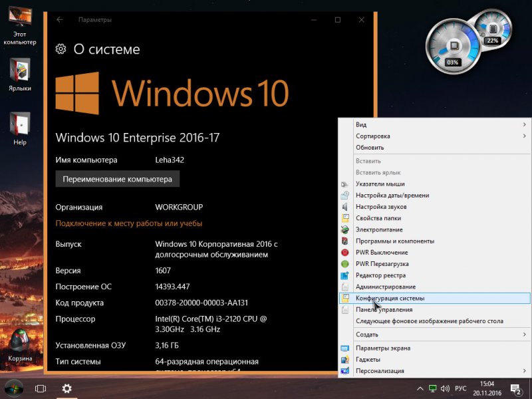The image size is (532, 399).
Task: Click the mouse pointers icon in the context menu
Action: click(344, 184)
